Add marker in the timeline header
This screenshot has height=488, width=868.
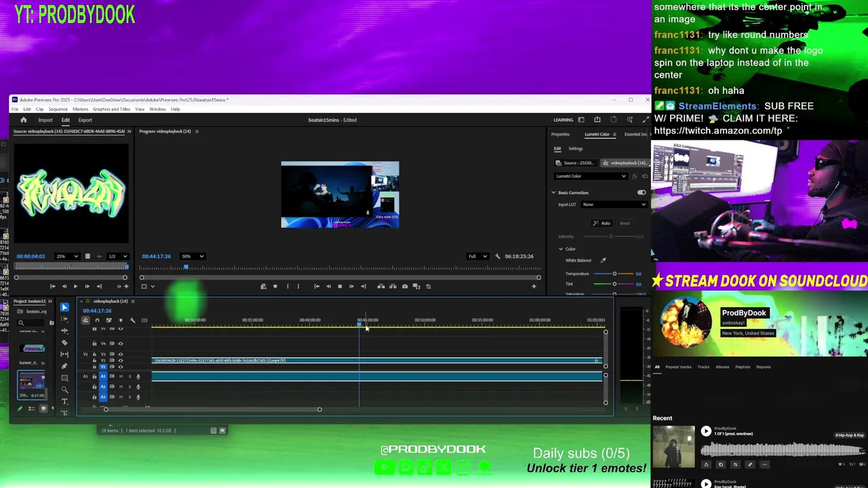click(x=121, y=320)
